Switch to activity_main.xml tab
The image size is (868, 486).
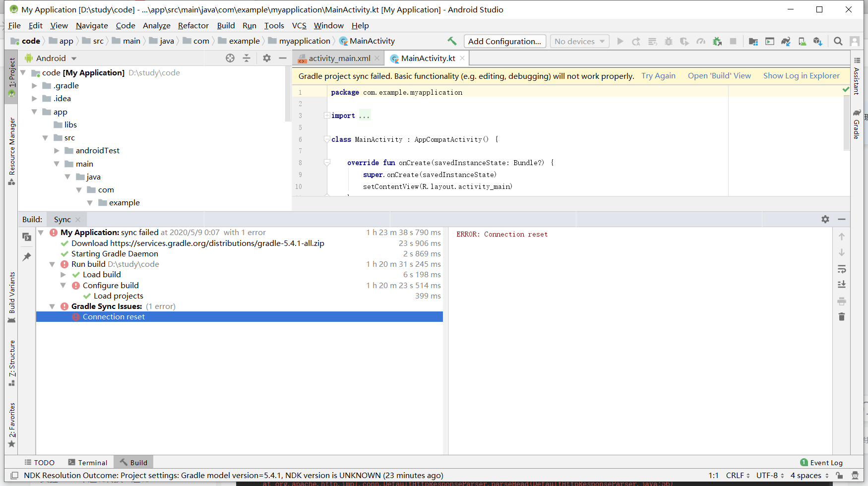(x=339, y=58)
